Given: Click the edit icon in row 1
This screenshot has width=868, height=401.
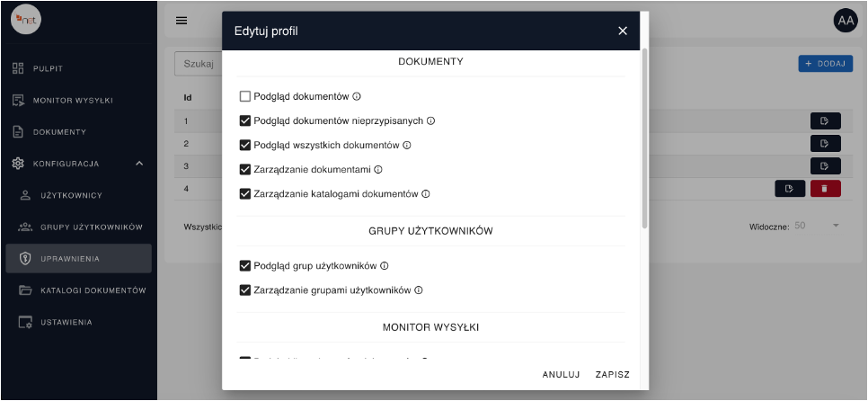Looking at the screenshot, I should (x=825, y=120).
